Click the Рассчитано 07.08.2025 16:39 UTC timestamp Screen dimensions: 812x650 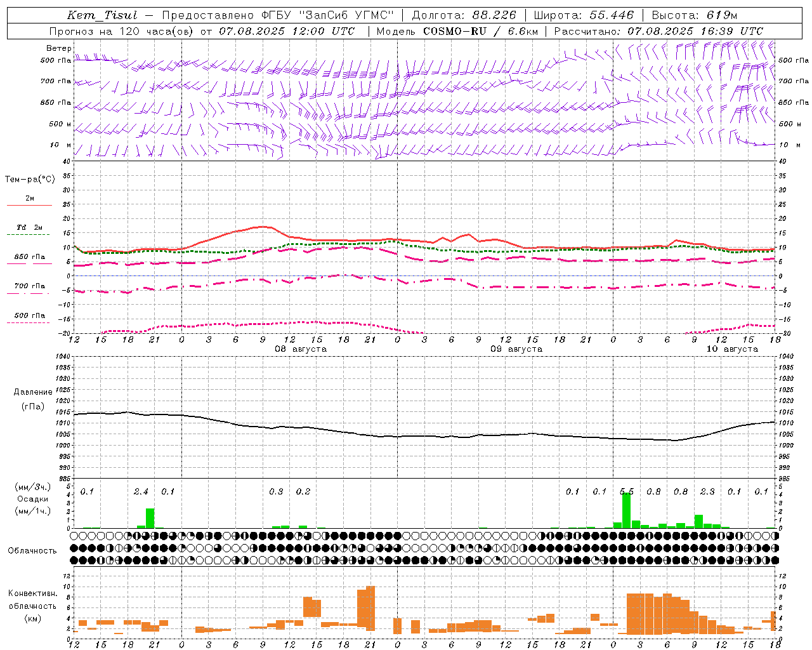point(659,31)
